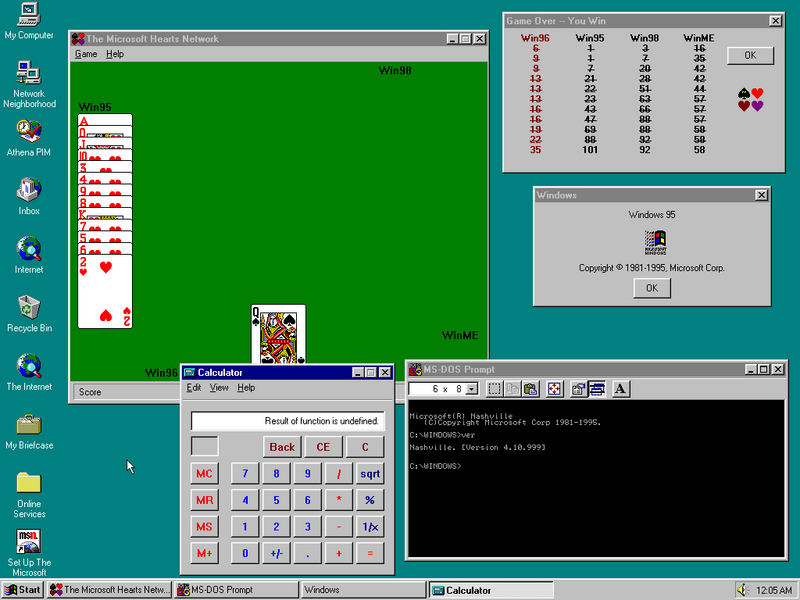Open the Recycle Bin
The image size is (800, 600).
point(29,314)
